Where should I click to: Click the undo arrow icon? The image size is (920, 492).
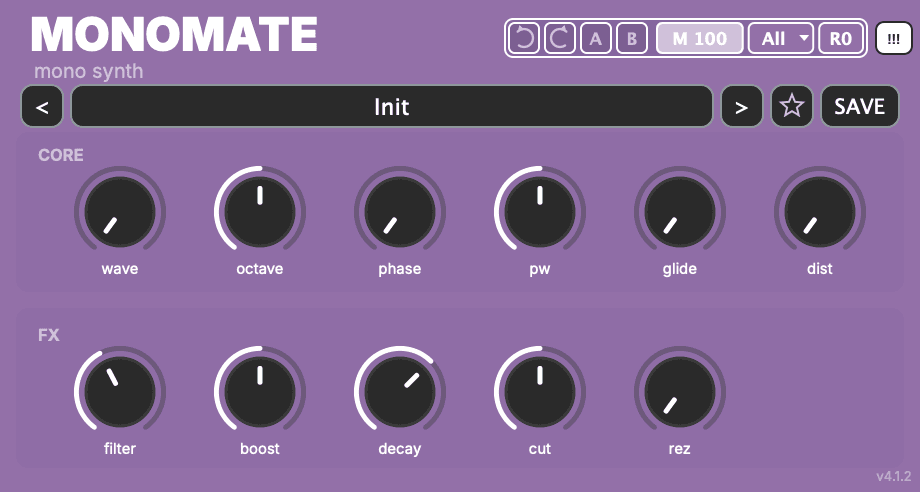[523, 39]
